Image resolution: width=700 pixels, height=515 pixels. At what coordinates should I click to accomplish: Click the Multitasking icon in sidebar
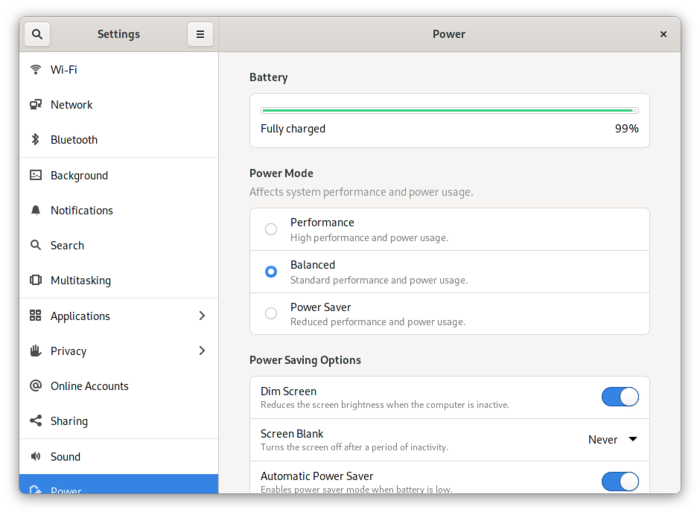[x=36, y=281]
